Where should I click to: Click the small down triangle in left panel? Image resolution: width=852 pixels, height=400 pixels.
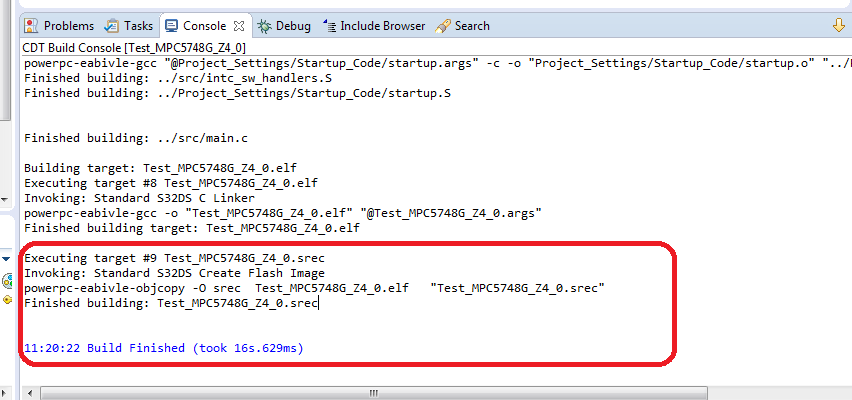point(6,259)
